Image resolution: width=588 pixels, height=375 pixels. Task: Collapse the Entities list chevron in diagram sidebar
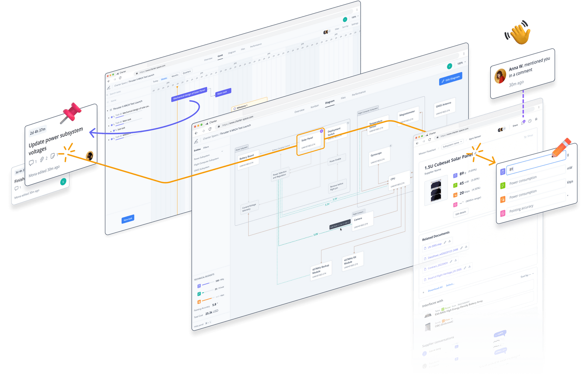[x=222, y=151]
